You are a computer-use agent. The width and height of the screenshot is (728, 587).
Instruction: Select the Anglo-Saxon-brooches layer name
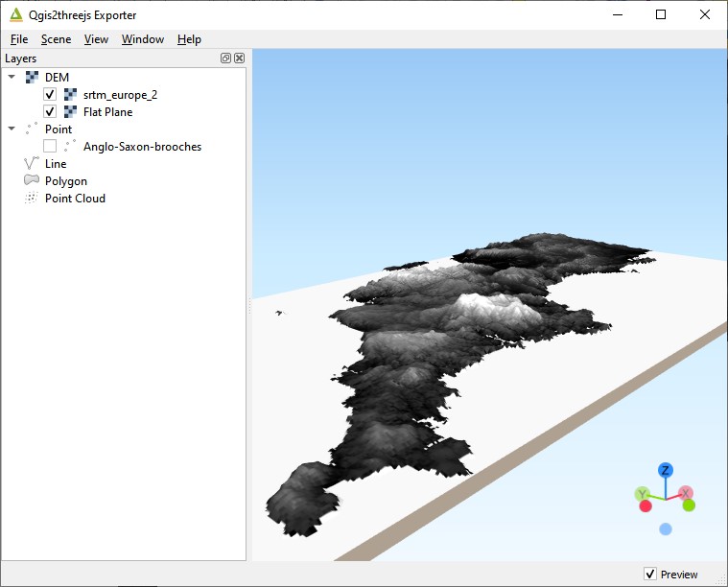pyautogui.click(x=143, y=147)
